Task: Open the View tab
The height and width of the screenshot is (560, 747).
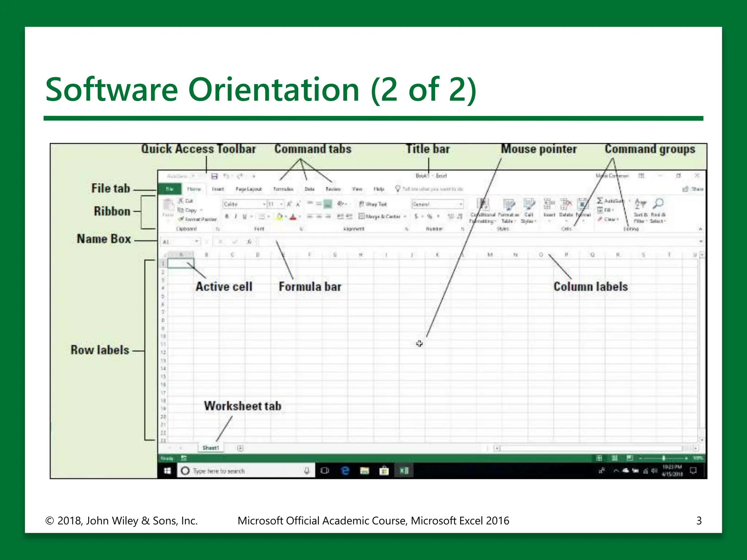Action: click(x=357, y=189)
